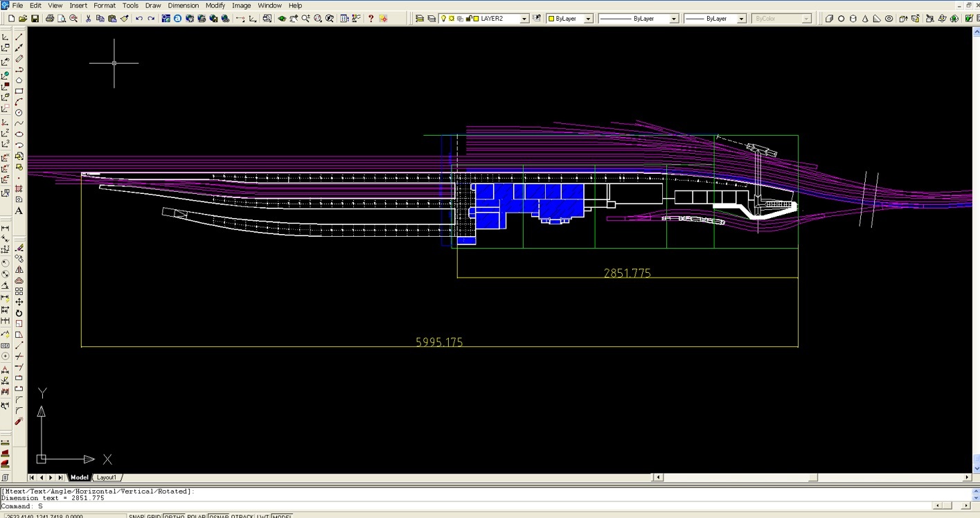
Task: Click the Cone solid icon
Action: (865, 19)
